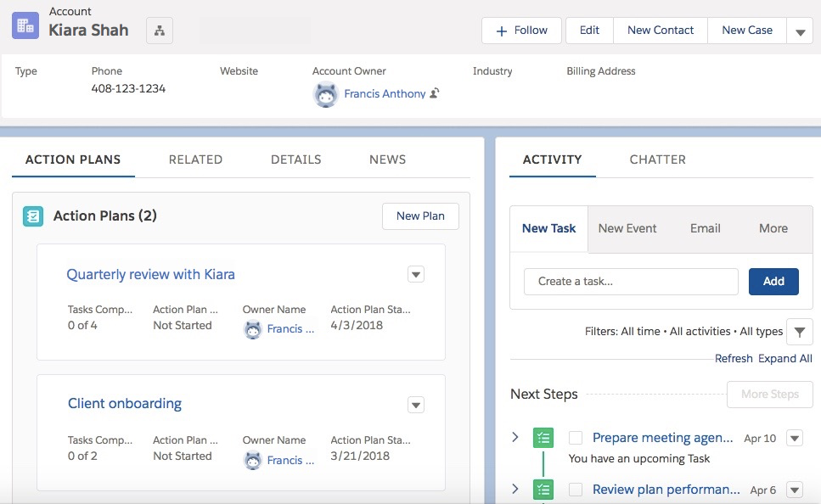Open the account hierarchy icon
Screen dimensions: 821x504
coord(160,31)
